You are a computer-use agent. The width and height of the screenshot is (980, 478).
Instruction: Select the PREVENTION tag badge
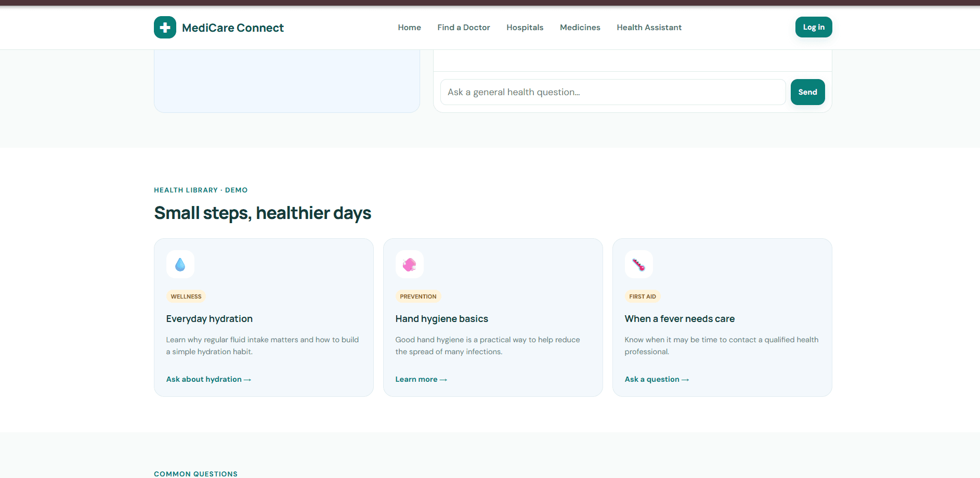pos(418,296)
